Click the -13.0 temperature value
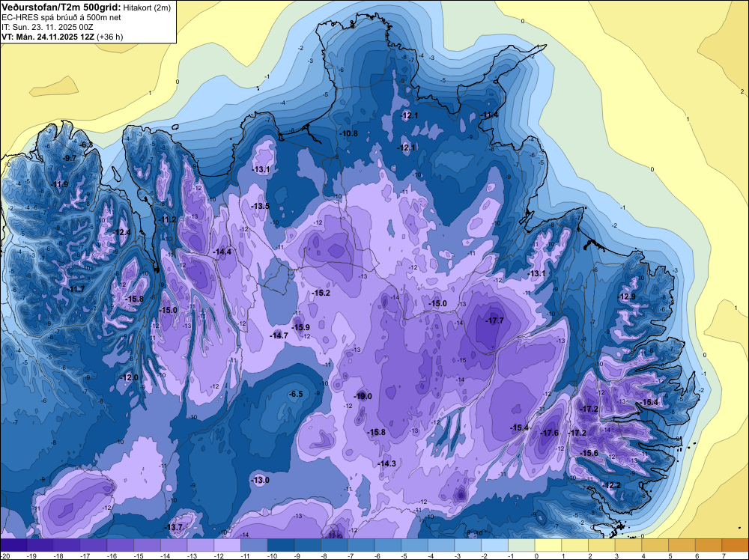Screen dimensions: 749x560 click(x=261, y=481)
